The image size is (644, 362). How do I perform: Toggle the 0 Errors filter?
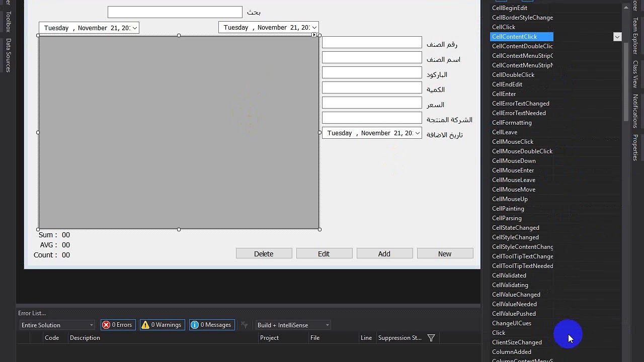click(118, 325)
